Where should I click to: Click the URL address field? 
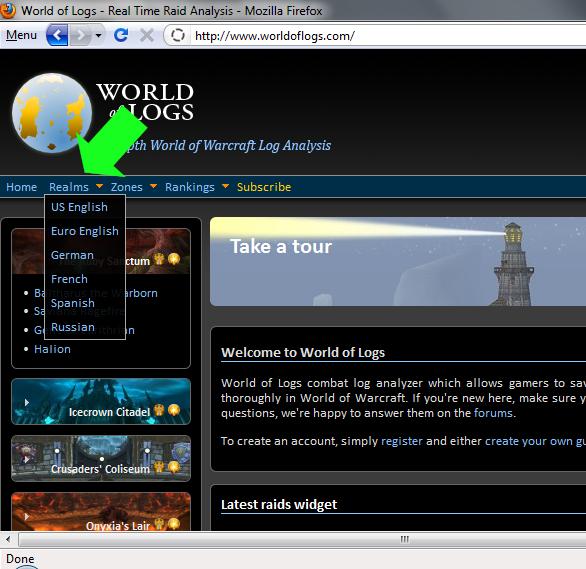388,36
